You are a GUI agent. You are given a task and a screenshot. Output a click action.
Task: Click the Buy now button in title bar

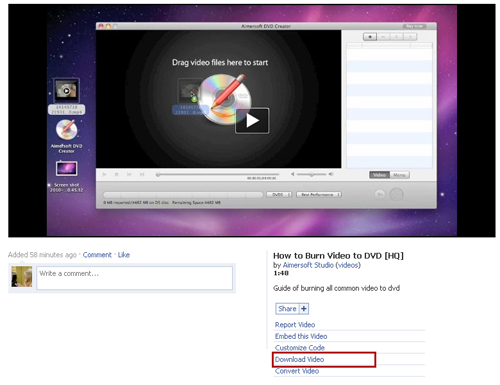414,26
